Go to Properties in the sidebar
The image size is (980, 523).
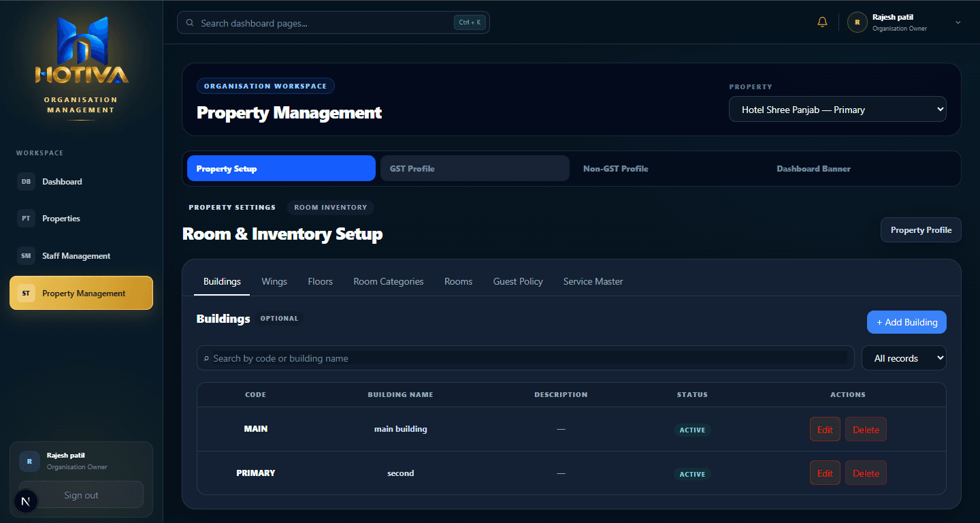(x=82, y=219)
